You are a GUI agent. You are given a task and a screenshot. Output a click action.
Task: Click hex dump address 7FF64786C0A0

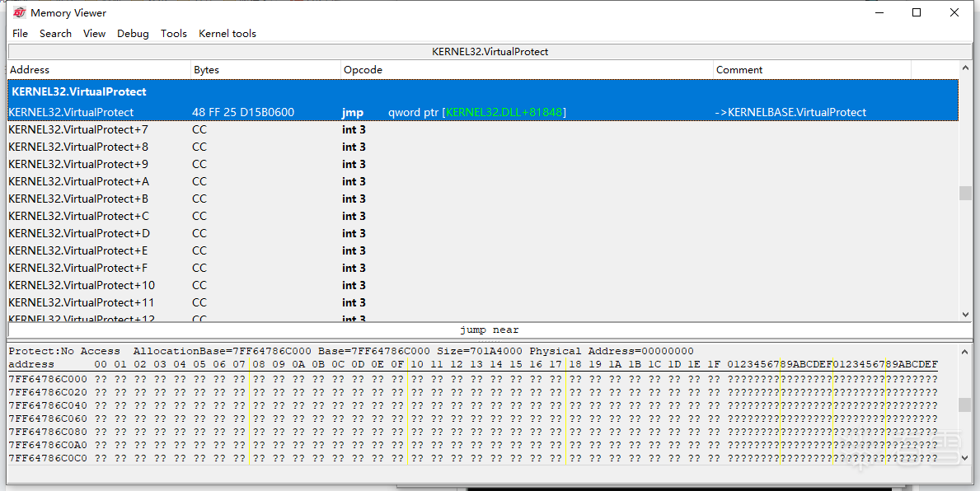48,445
